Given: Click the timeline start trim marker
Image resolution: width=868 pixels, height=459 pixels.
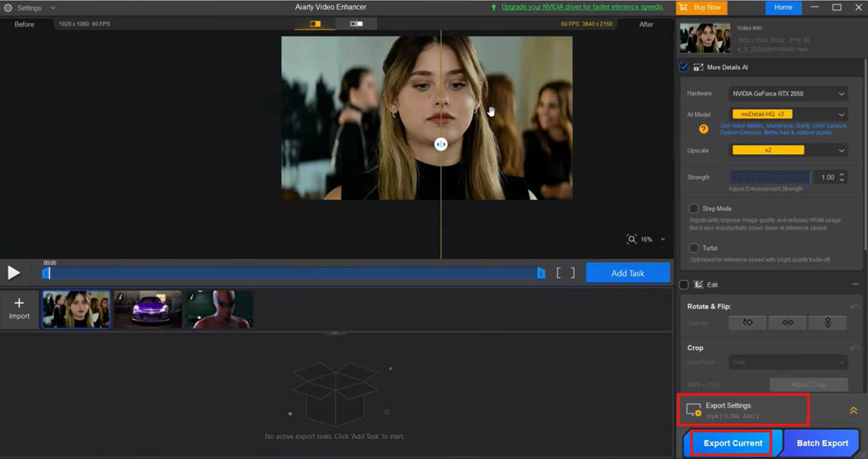Looking at the screenshot, I should [x=46, y=273].
